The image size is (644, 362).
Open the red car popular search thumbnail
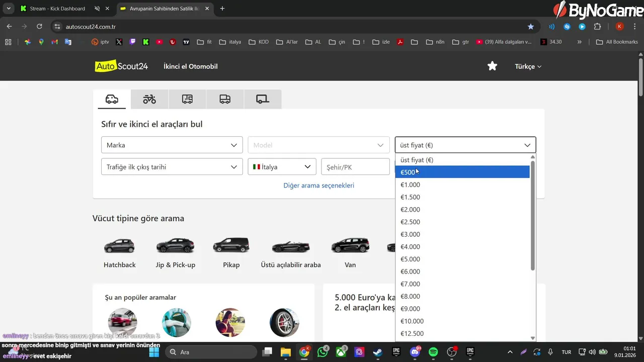click(x=123, y=322)
